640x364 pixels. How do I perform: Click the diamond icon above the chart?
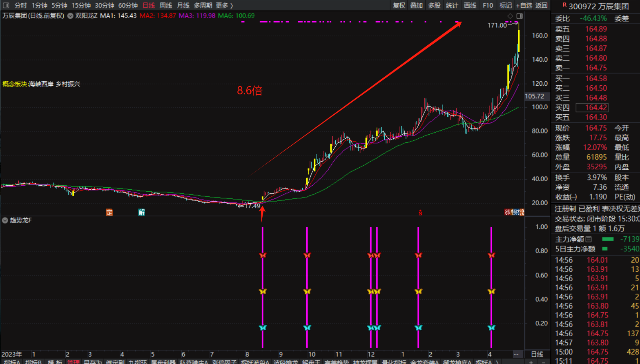pos(510,16)
